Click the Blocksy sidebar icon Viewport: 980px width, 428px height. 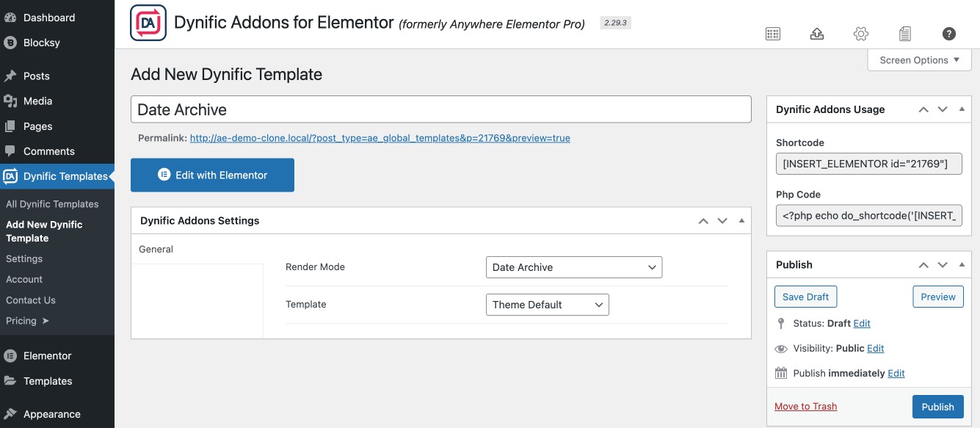pos(10,43)
